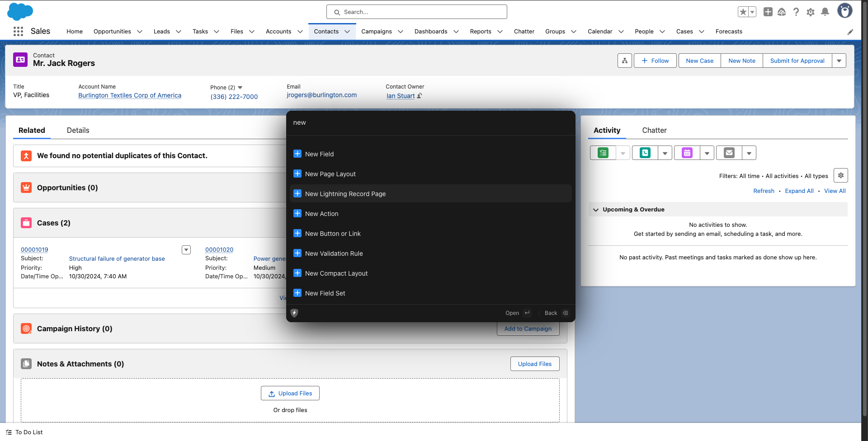Select New Button or Link command
This screenshot has height=441, width=868.
pos(431,234)
